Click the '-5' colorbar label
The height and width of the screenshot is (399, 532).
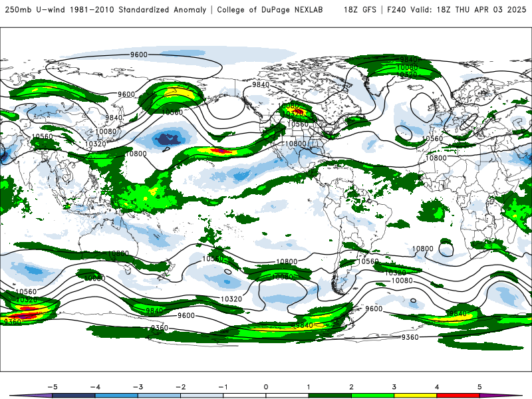pos(53,387)
